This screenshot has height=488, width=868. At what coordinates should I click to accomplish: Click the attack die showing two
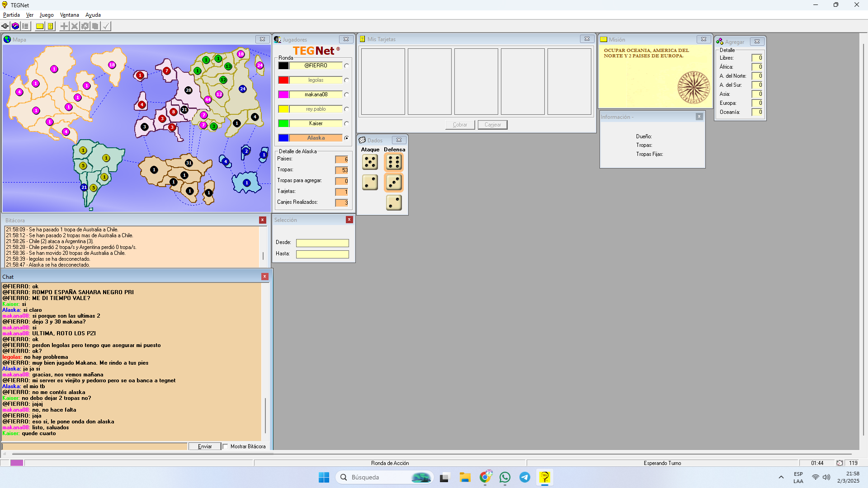370,183
